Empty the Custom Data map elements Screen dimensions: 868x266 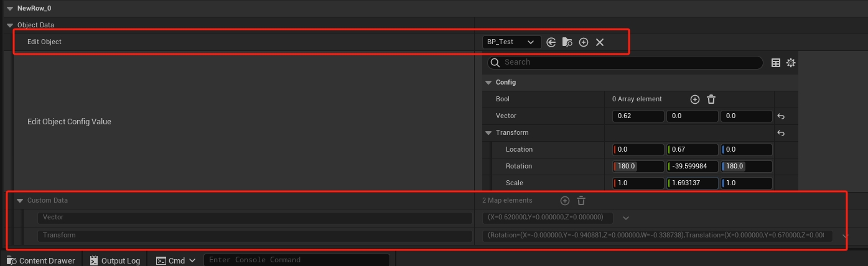coord(581,201)
